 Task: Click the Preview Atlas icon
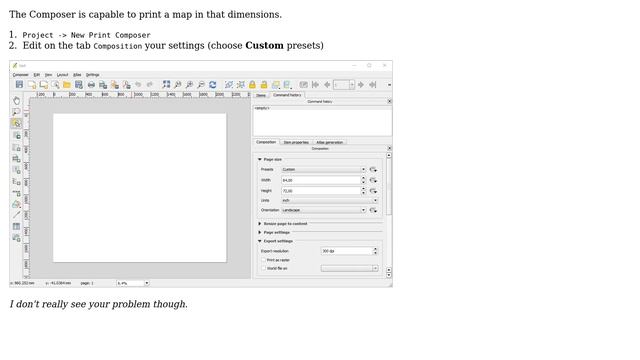(303, 84)
